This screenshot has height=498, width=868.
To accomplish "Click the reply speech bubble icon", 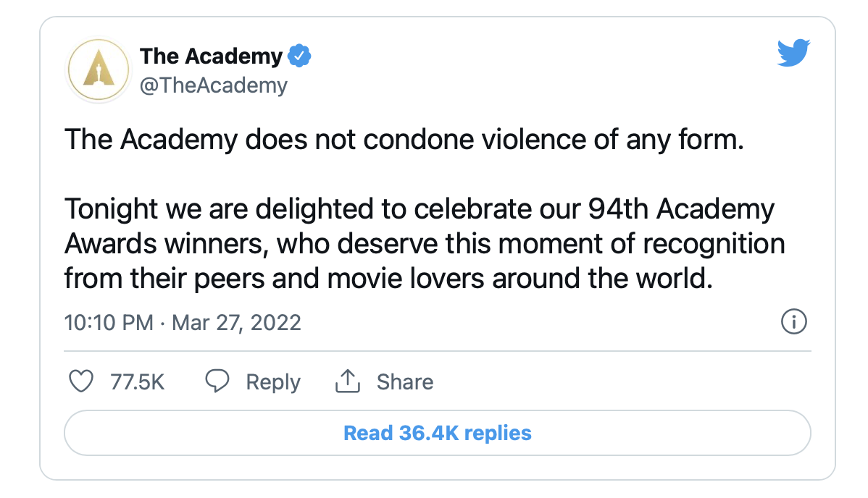I will point(217,381).
